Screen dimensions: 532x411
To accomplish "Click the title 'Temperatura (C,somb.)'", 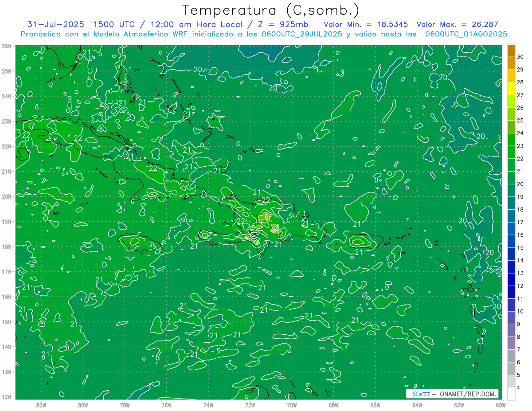I will [271, 10].
